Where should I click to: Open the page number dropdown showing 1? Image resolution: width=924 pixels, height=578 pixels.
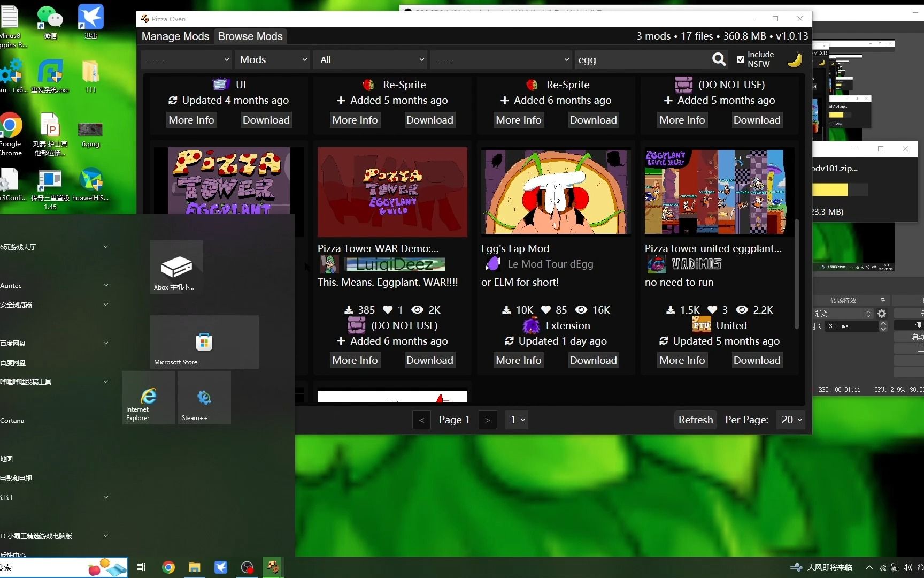click(517, 420)
